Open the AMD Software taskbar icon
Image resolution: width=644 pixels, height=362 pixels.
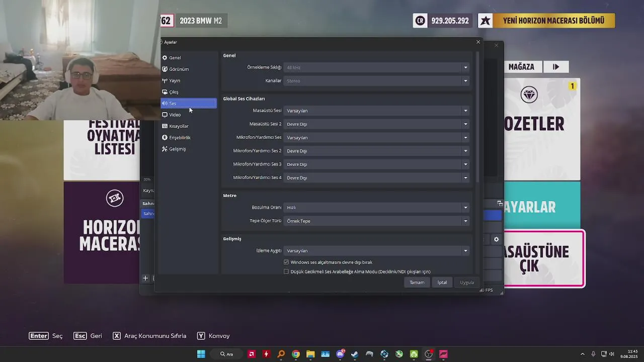tap(252, 354)
